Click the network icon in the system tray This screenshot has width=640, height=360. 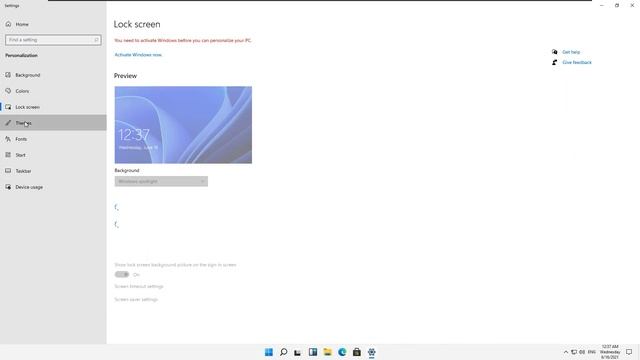[574, 352]
